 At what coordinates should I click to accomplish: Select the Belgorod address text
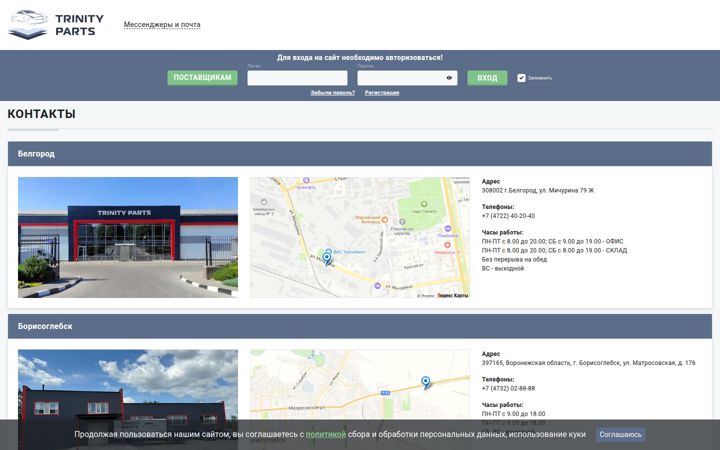(x=538, y=190)
